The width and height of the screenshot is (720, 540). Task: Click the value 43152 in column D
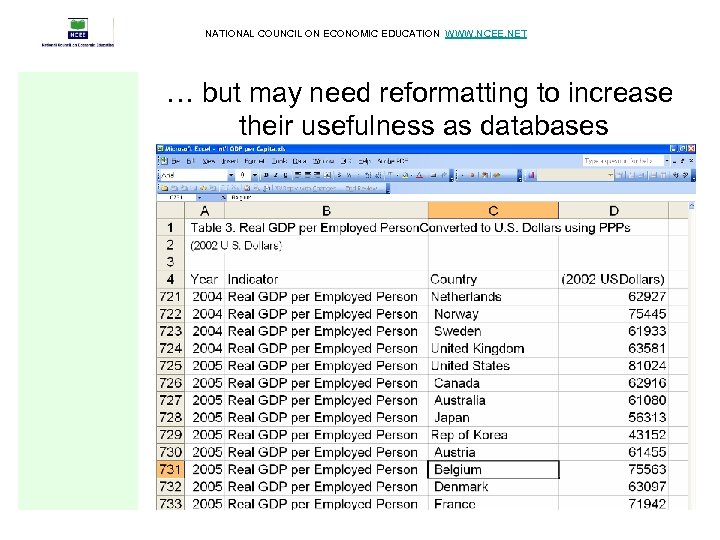point(613,435)
